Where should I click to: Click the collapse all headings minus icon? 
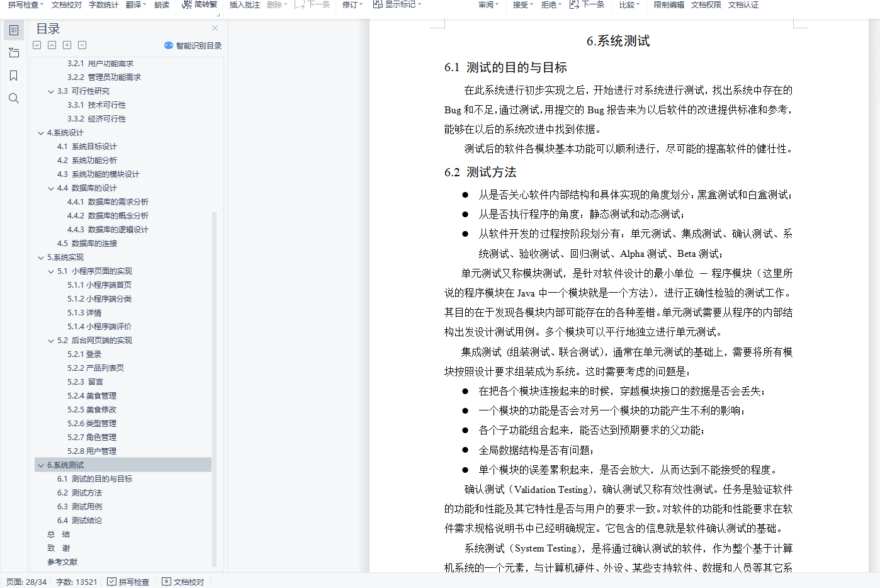point(82,45)
